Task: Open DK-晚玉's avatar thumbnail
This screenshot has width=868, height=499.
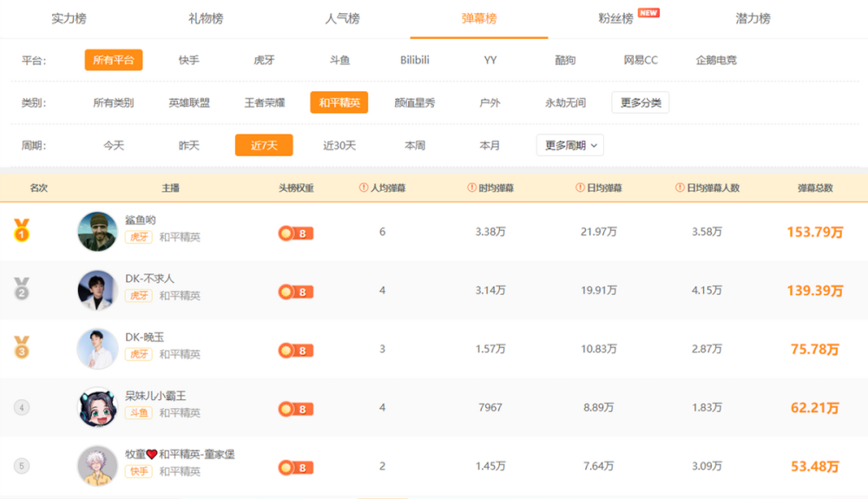Action: click(x=97, y=349)
